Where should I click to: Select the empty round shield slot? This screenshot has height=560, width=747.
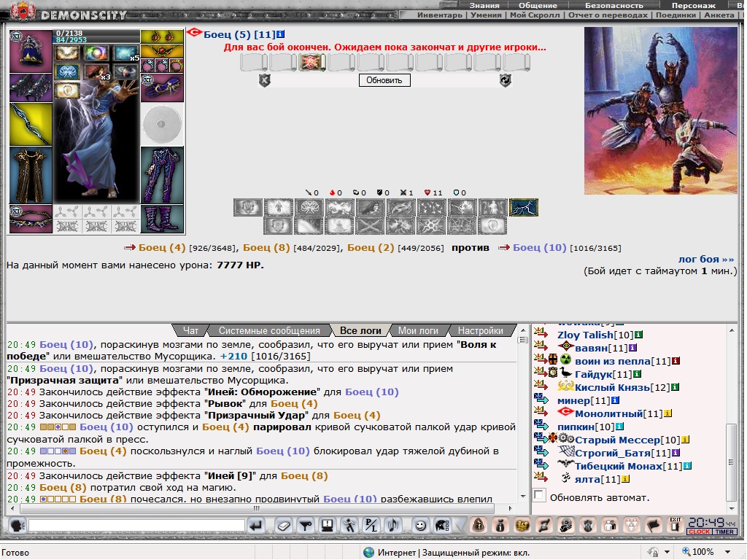click(162, 124)
